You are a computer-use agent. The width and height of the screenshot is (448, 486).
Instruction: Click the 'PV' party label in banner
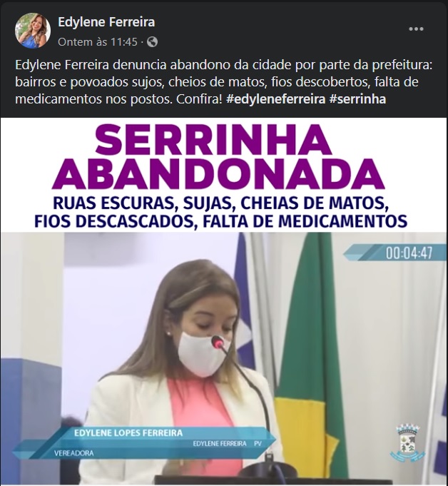click(258, 443)
